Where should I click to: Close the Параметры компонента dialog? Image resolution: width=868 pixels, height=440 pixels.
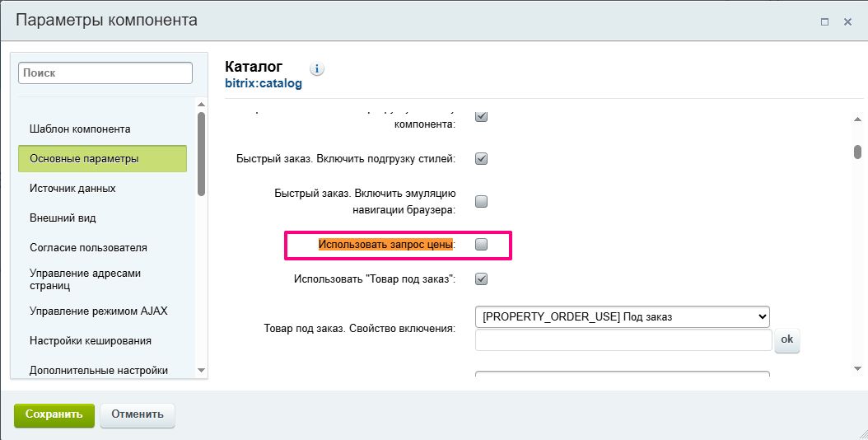tap(847, 22)
